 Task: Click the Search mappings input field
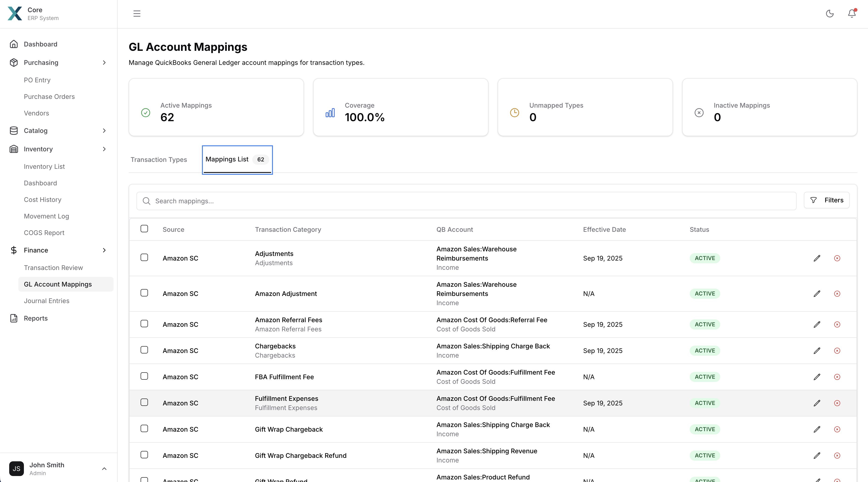coord(337,201)
